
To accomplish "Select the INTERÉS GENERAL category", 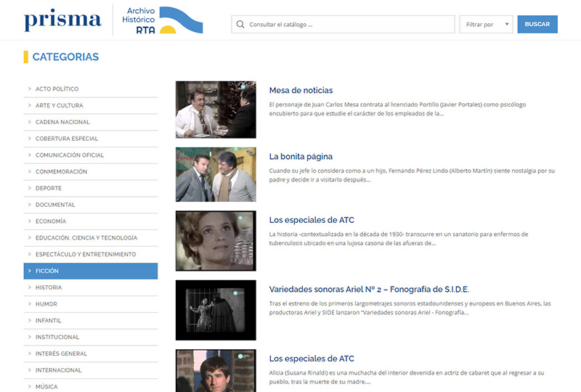I will pyautogui.click(x=61, y=354).
